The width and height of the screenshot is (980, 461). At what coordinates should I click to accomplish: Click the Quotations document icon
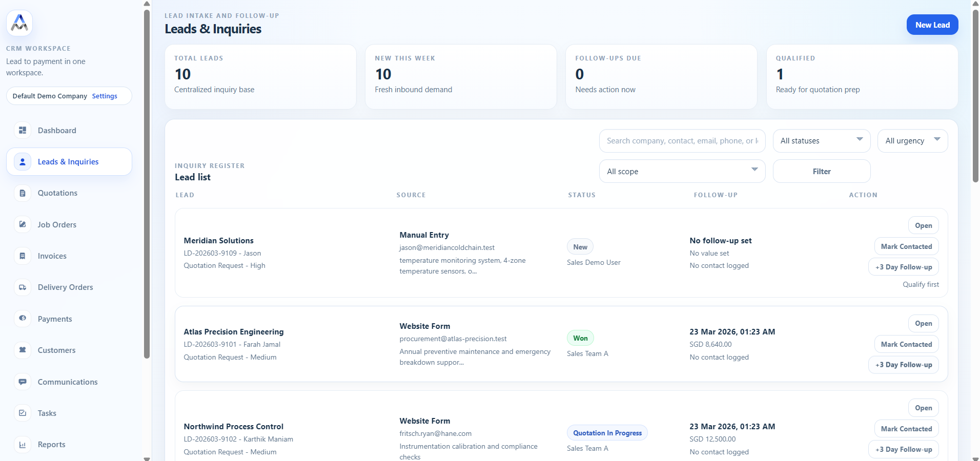click(x=23, y=193)
